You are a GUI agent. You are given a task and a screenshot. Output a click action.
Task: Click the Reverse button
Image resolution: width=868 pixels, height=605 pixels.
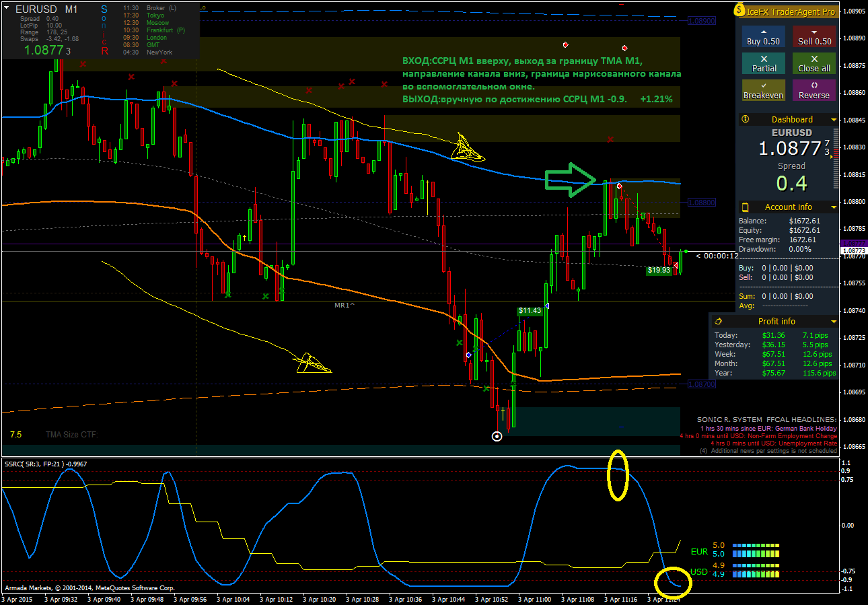[814, 90]
